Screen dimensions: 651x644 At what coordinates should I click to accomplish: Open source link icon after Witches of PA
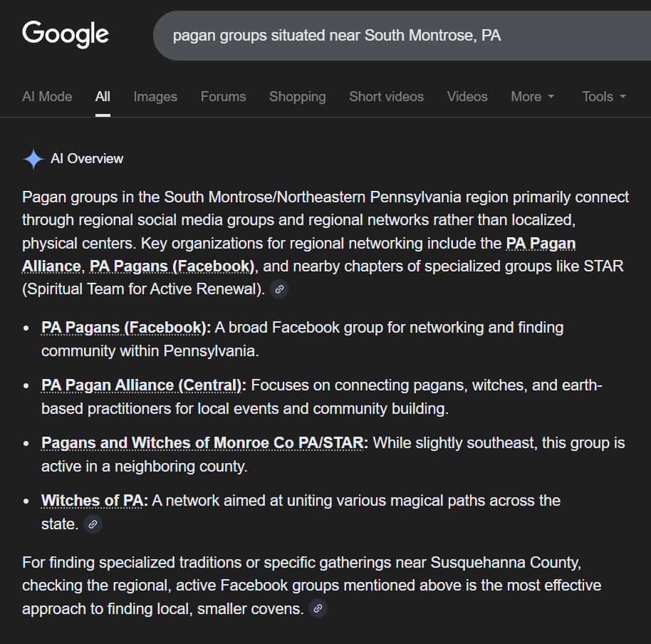[x=93, y=524]
